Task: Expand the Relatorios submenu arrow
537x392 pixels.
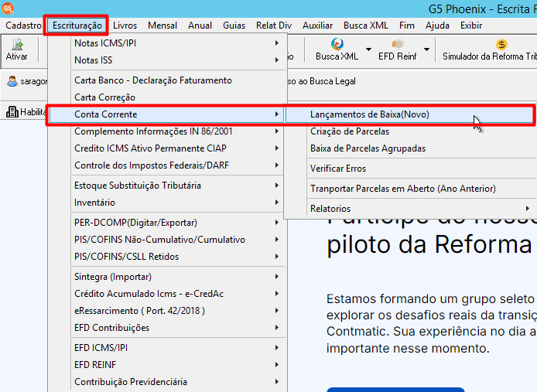Action: click(528, 209)
